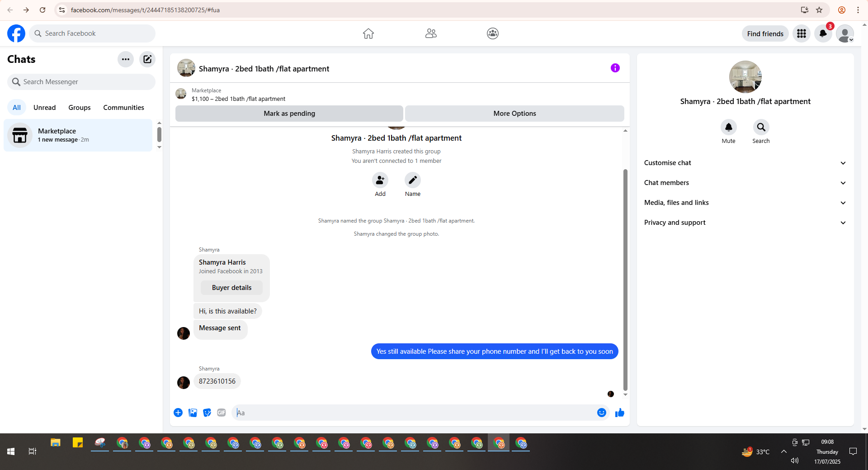
Task: Go back in browser history
Action: pos(10,10)
